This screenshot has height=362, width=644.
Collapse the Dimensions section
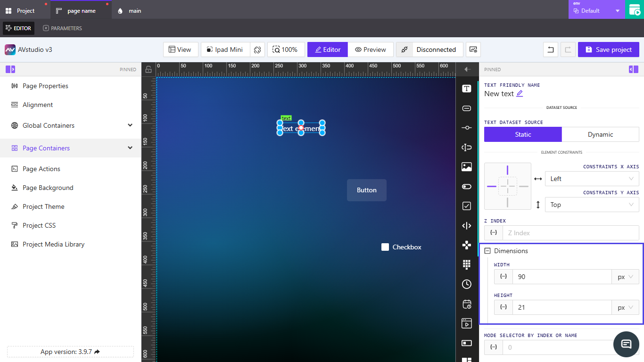(x=487, y=251)
